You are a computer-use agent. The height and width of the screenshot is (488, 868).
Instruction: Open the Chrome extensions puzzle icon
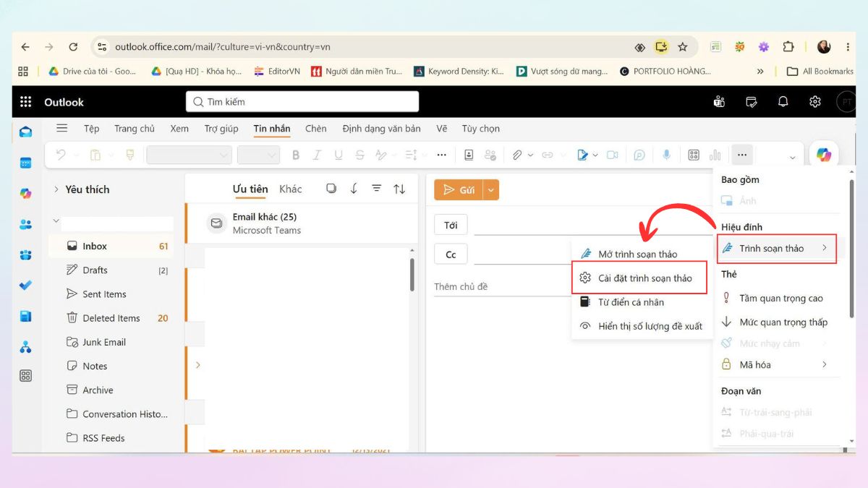[x=788, y=47]
